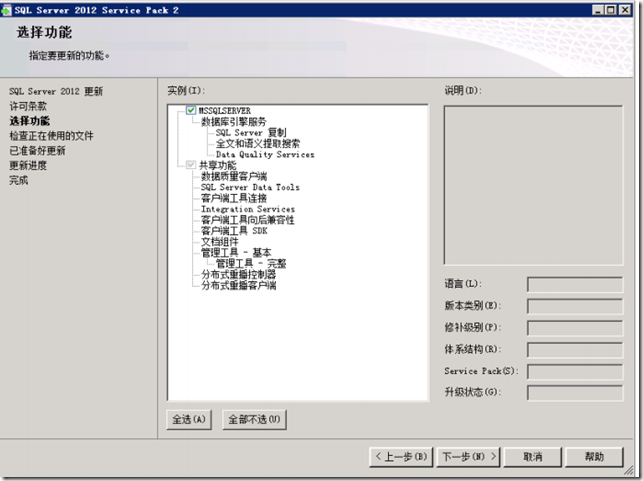Screen dimensions: 643x481
Task: Maximize the setup window
Action: point(611,10)
